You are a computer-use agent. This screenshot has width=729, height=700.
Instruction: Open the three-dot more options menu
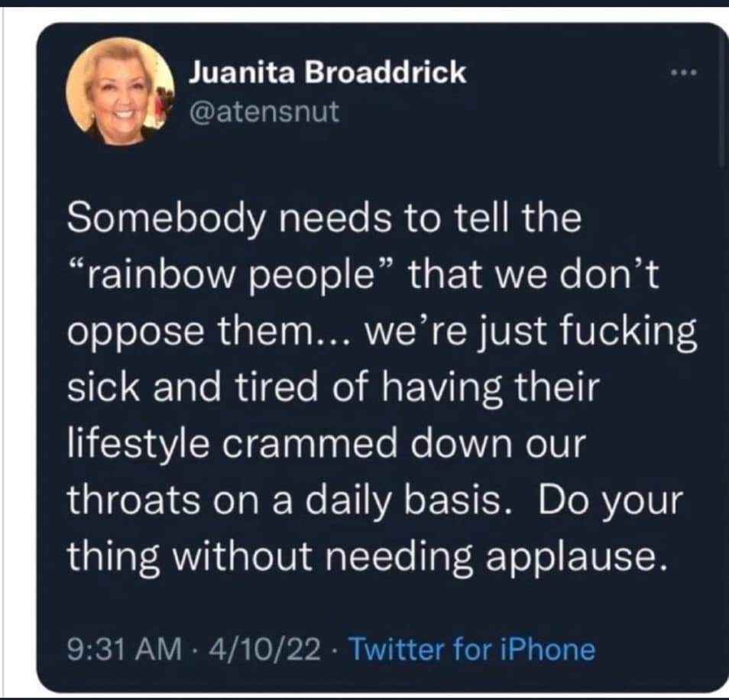[684, 73]
